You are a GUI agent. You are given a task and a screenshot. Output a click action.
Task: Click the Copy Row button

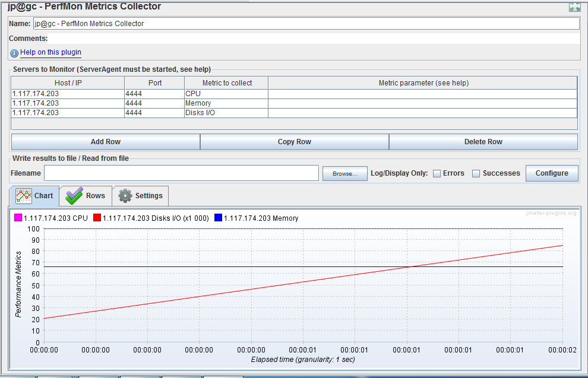click(294, 142)
